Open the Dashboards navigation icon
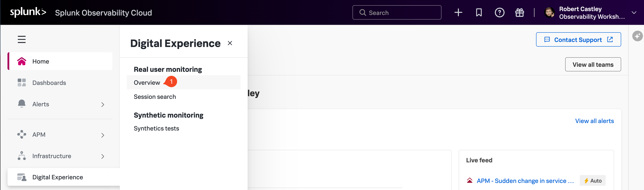This screenshot has width=644, height=190. (22, 82)
